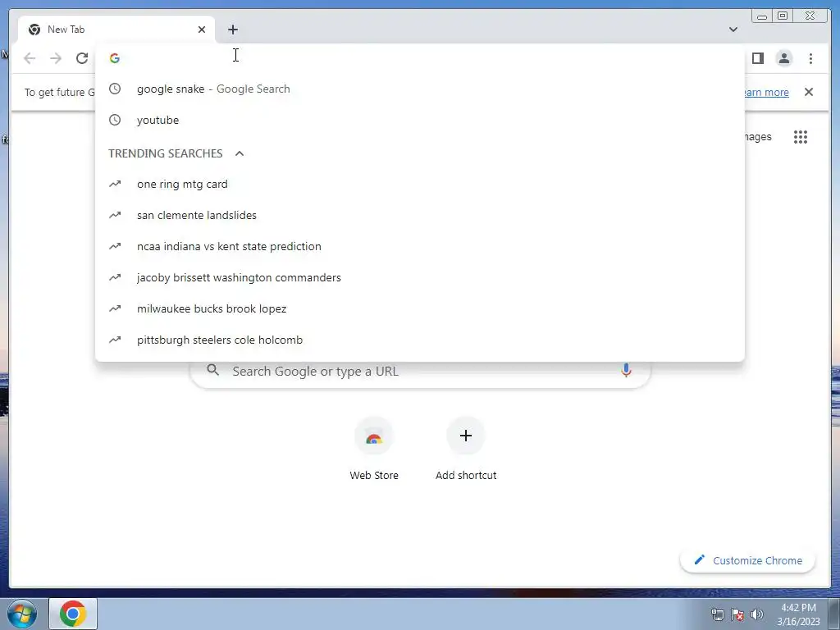Image resolution: width=840 pixels, height=630 pixels.
Task: Click the New Tab tab title
Action: point(66,30)
